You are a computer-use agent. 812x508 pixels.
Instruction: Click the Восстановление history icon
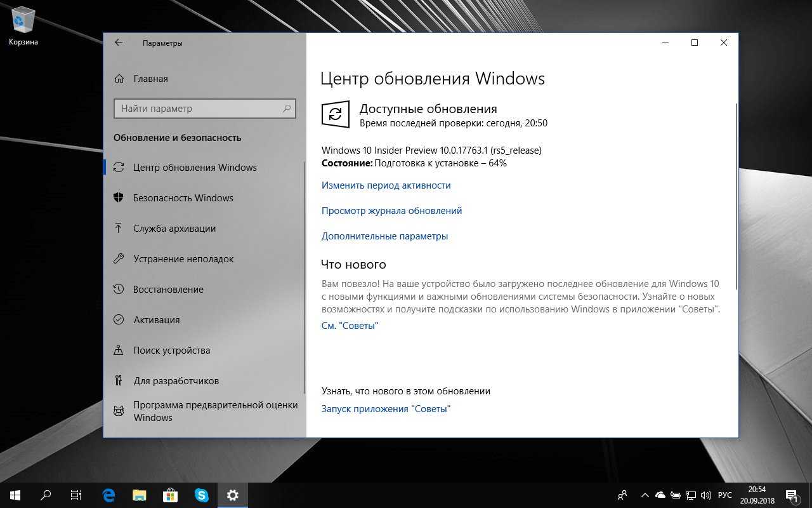pos(119,289)
